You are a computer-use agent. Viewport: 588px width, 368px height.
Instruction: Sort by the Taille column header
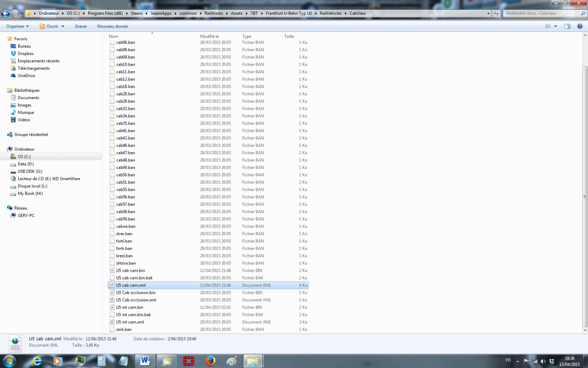point(296,36)
